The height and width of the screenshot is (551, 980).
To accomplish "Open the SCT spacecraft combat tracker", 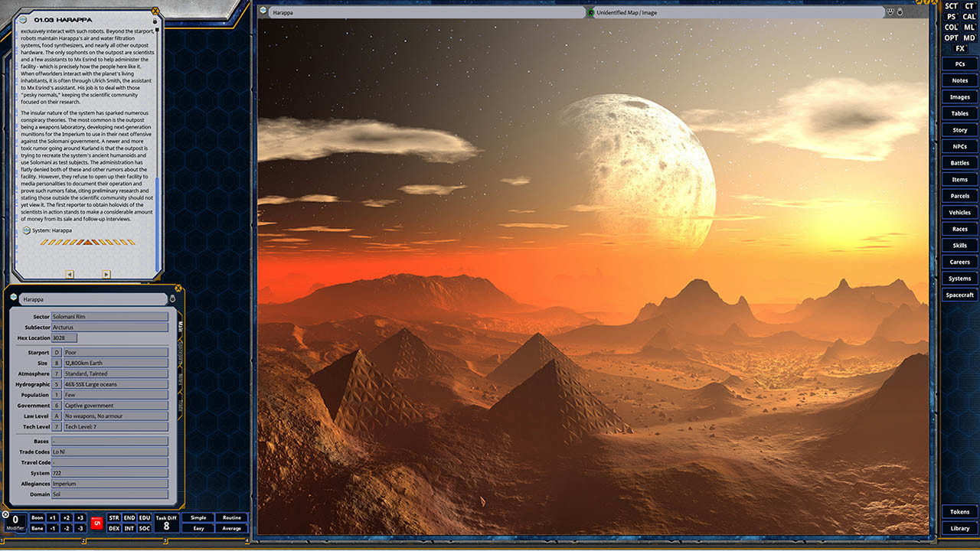I will coord(951,6).
